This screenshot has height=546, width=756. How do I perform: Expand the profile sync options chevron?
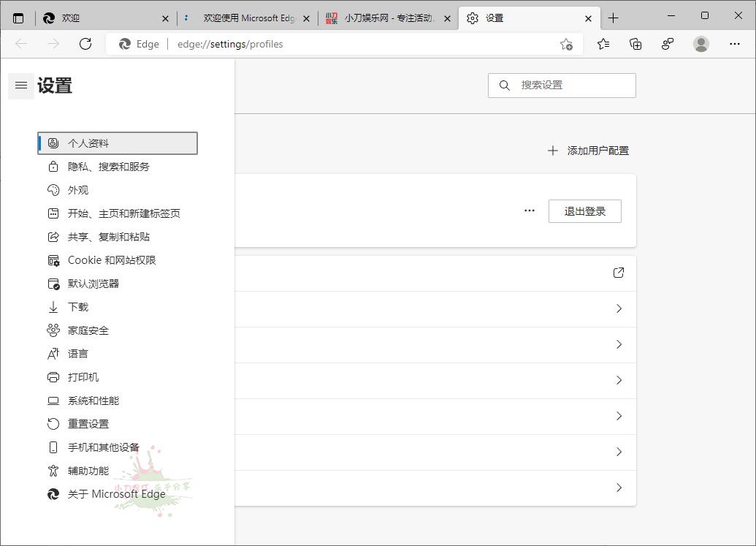coord(619,309)
